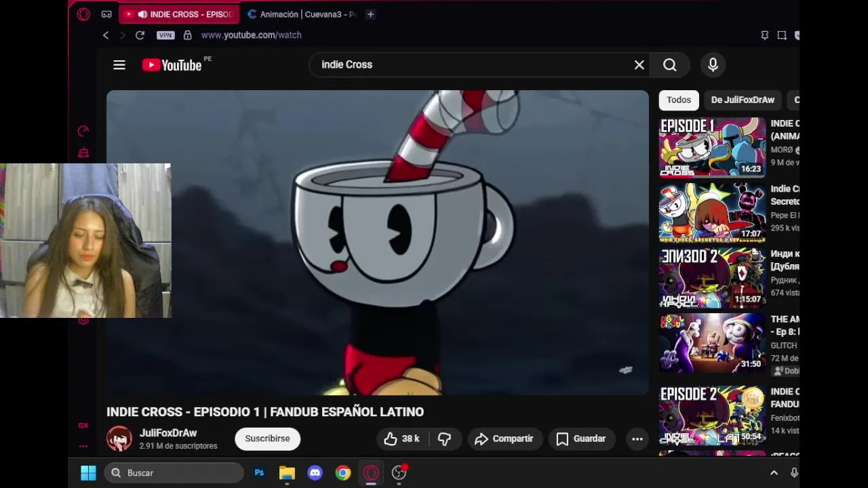The width and height of the screenshot is (868, 488).
Task: Open the workspaces icon next to Opera logo
Action: tap(106, 14)
